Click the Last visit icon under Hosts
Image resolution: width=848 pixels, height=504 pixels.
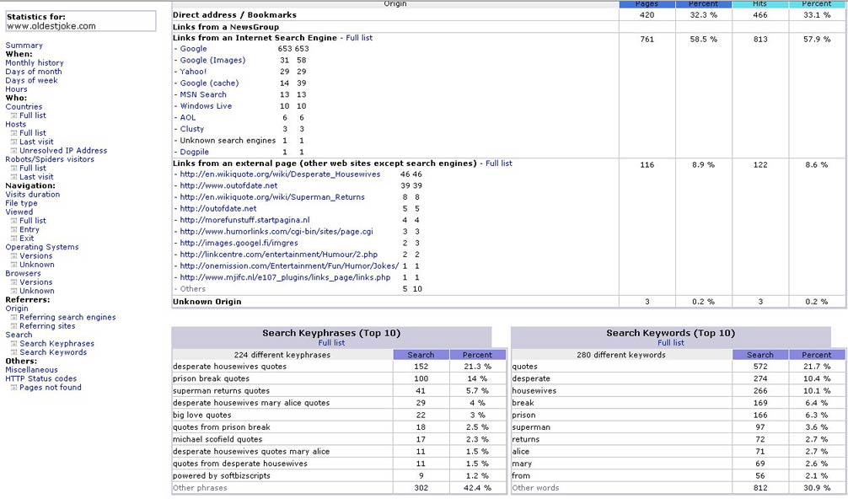[14, 142]
